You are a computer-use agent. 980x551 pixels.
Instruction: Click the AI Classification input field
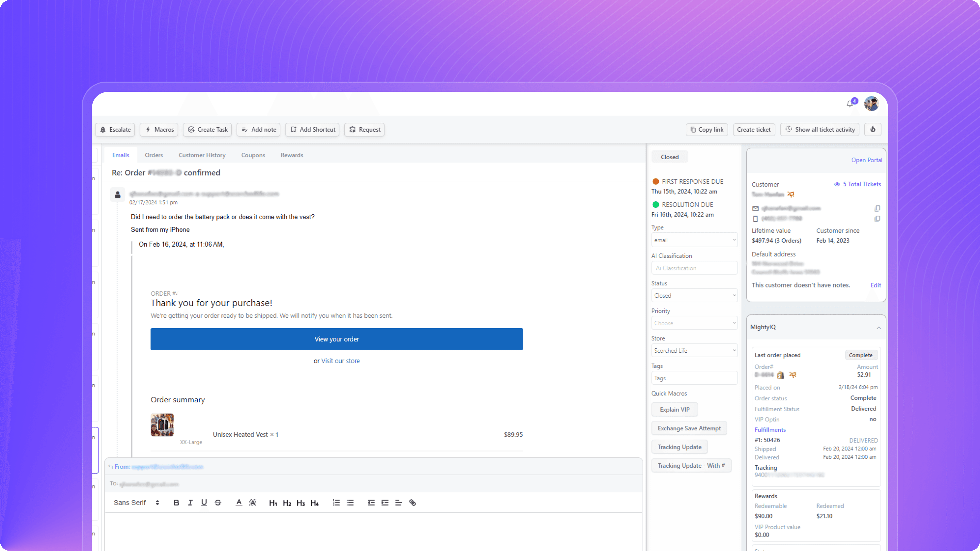click(694, 268)
